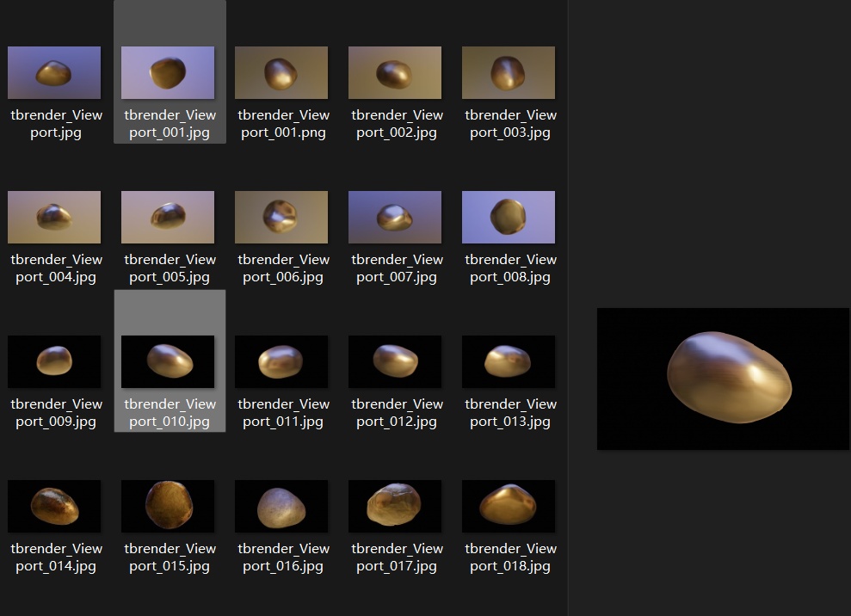The height and width of the screenshot is (616, 851).
Task: Select the tbrender_Viewport_009.jpg thumbnail
Action: (54, 361)
